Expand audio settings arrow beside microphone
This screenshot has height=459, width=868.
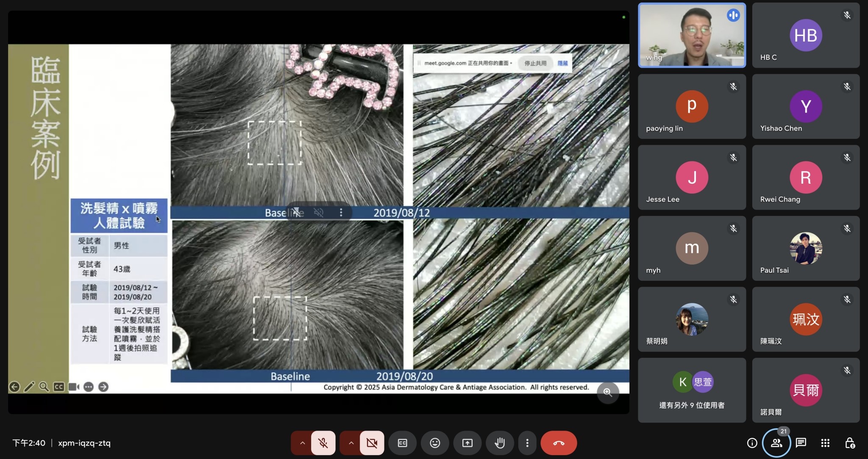[x=302, y=443]
